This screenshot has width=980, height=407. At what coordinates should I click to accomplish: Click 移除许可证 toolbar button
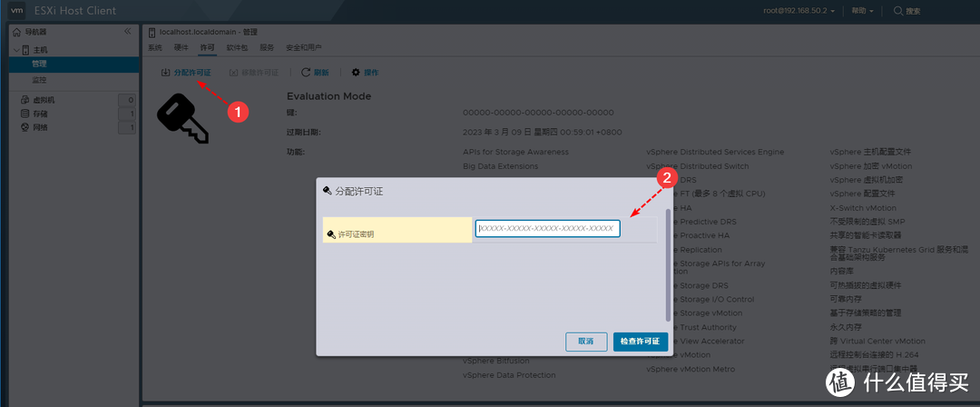pos(254,73)
